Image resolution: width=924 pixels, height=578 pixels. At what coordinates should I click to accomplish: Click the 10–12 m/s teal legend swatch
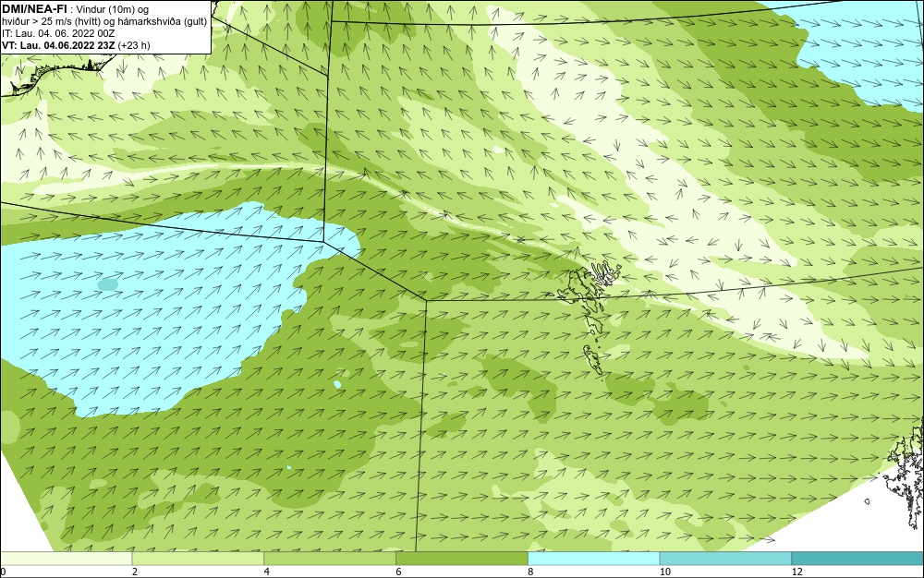tap(726, 558)
